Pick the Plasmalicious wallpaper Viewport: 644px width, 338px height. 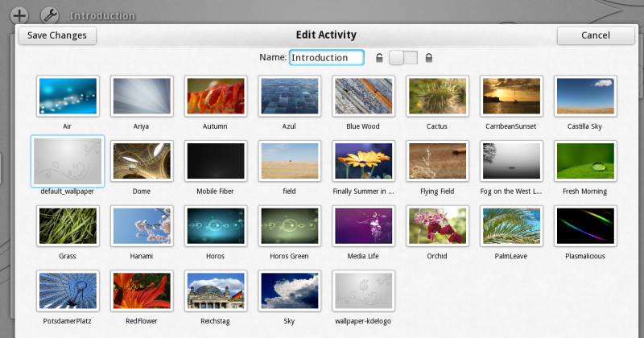pyautogui.click(x=586, y=226)
